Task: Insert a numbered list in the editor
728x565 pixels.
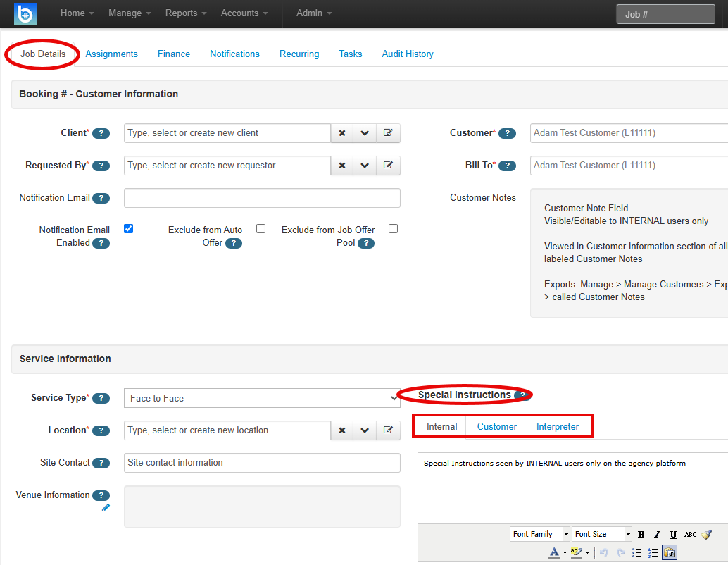Action: pos(653,552)
